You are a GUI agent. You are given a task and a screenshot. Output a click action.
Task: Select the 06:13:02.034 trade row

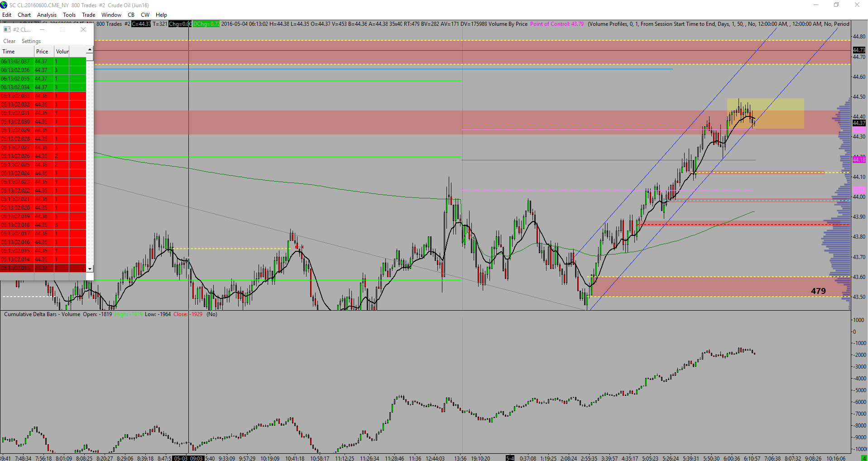[43, 87]
